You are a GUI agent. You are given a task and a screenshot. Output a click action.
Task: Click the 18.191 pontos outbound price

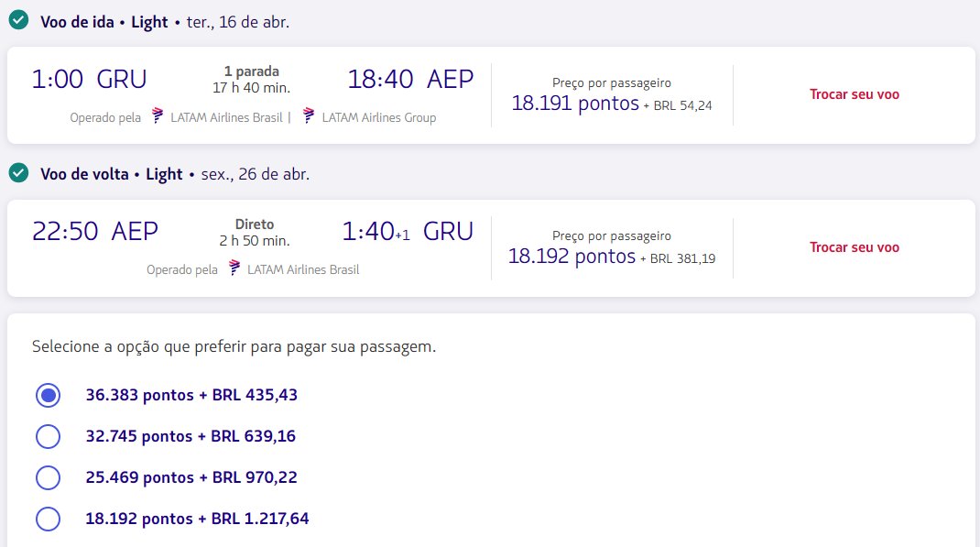(575, 104)
